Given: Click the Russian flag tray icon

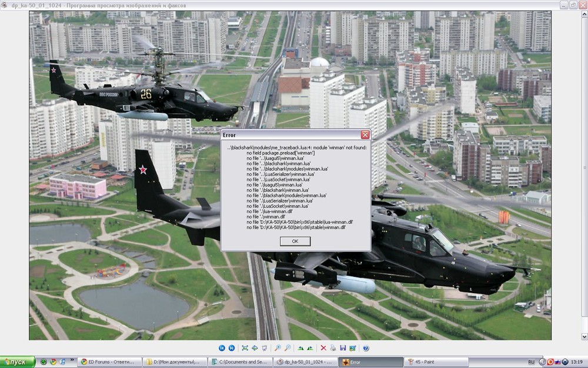Looking at the screenshot, I should tap(557, 362).
